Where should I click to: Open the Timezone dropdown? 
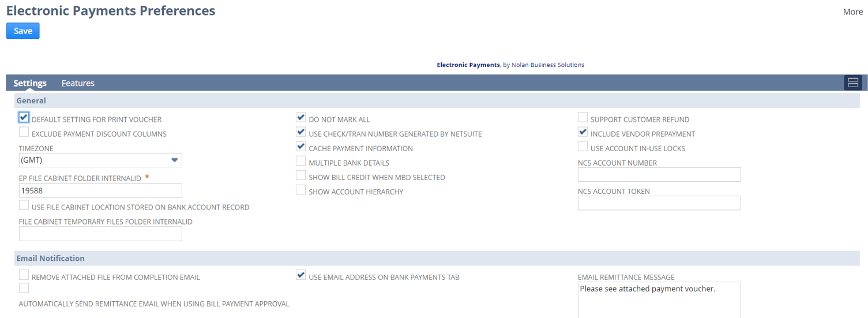click(100, 160)
